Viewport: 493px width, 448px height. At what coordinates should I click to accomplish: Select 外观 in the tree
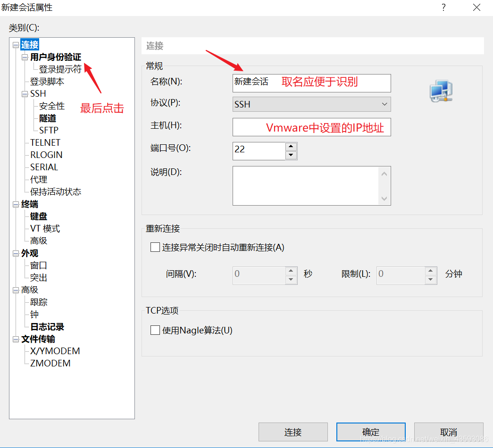30,253
